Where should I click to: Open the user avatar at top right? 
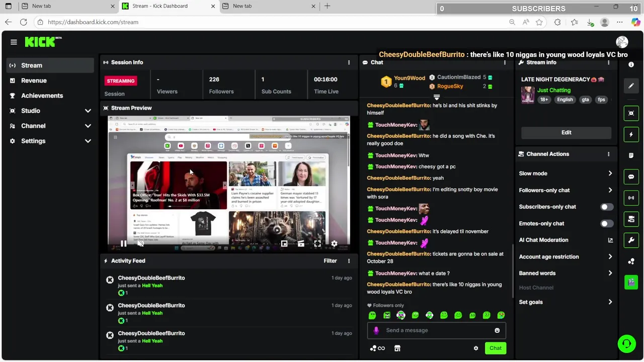[x=622, y=42]
